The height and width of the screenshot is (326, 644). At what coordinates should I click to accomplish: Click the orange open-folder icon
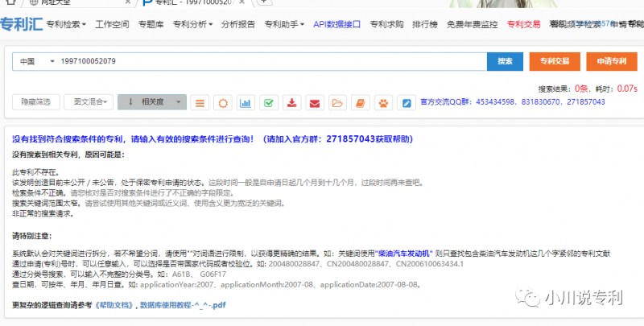coord(337,103)
